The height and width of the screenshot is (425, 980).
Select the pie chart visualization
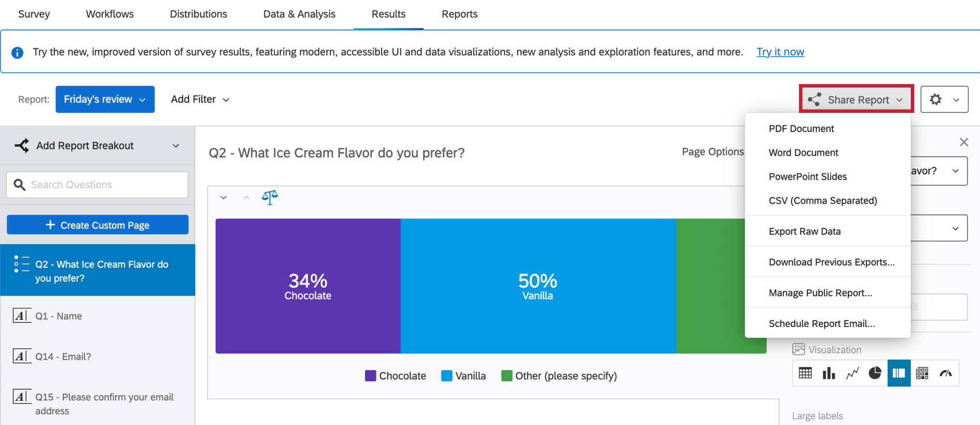pyautogui.click(x=875, y=373)
